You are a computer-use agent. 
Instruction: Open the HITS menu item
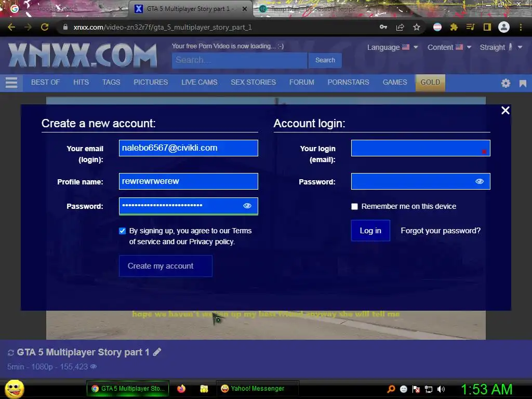point(81,83)
